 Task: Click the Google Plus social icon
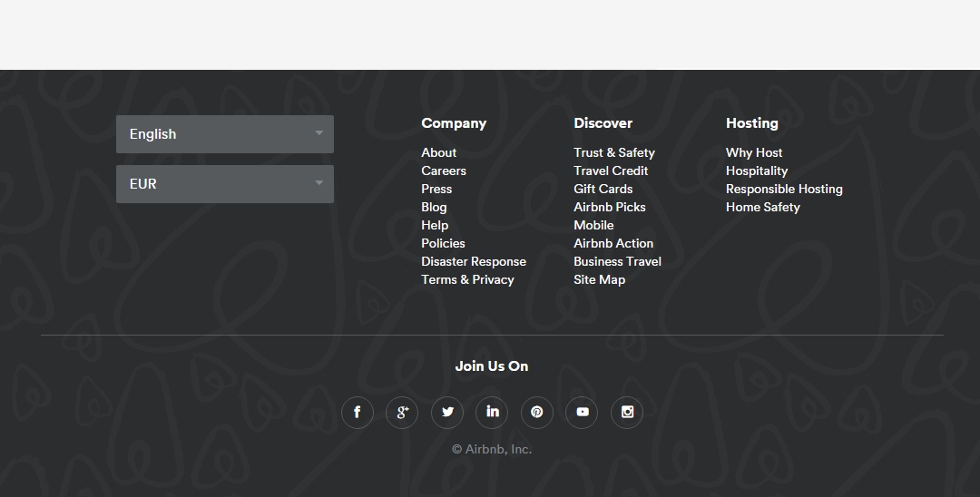402,413
